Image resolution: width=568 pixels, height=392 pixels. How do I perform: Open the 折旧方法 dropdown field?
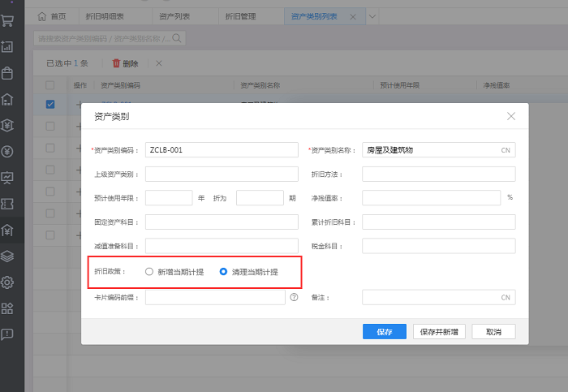[x=438, y=174]
